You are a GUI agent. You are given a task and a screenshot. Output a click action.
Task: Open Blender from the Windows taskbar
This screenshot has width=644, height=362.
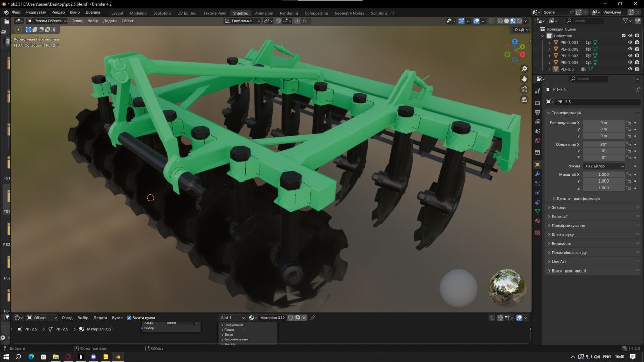(x=118, y=357)
